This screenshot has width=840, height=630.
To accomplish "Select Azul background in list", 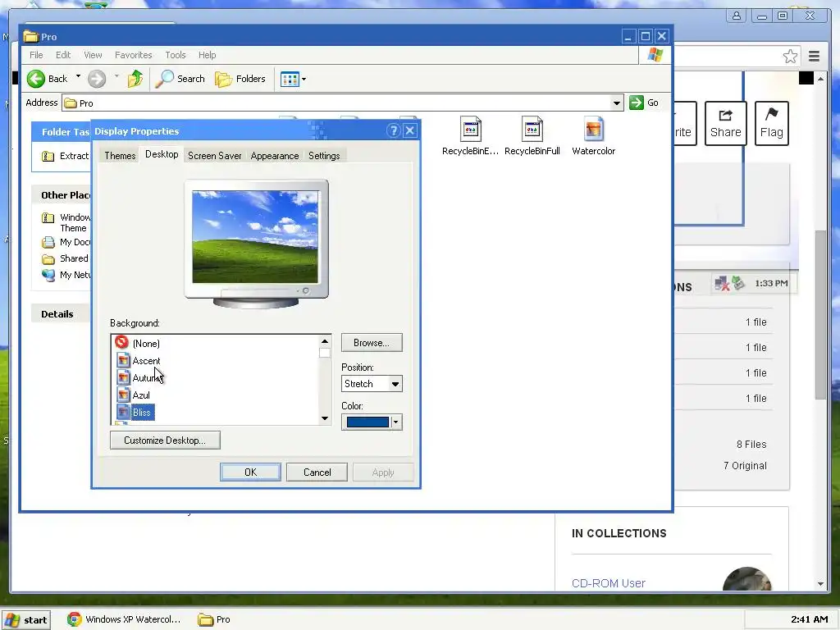I will click(141, 395).
